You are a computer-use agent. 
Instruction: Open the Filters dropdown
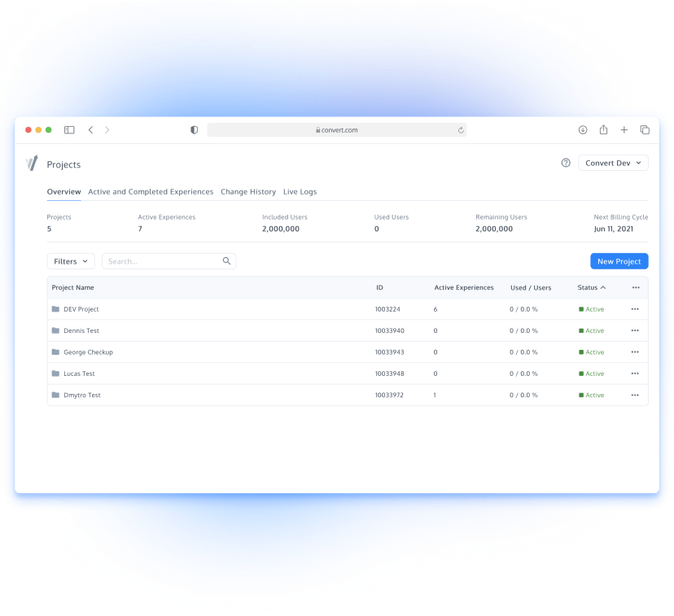pyautogui.click(x=70, y=260)
